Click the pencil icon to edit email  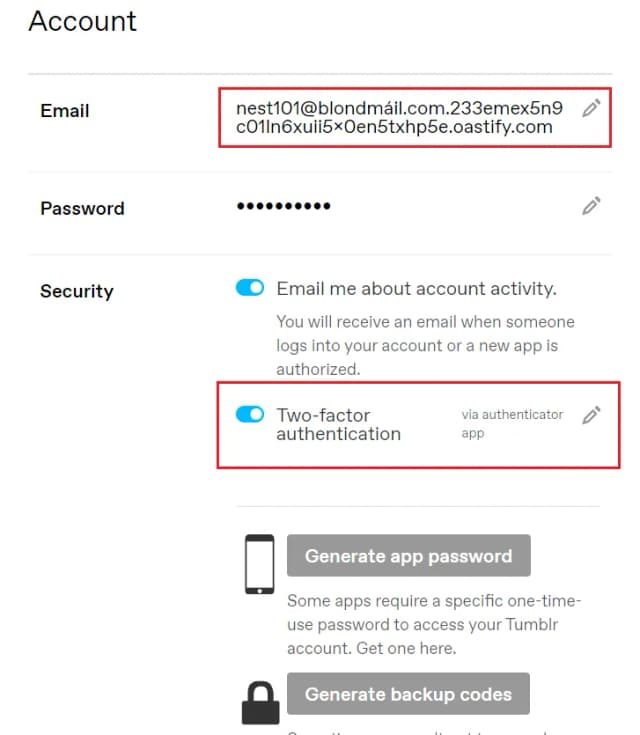pos(592,108)
